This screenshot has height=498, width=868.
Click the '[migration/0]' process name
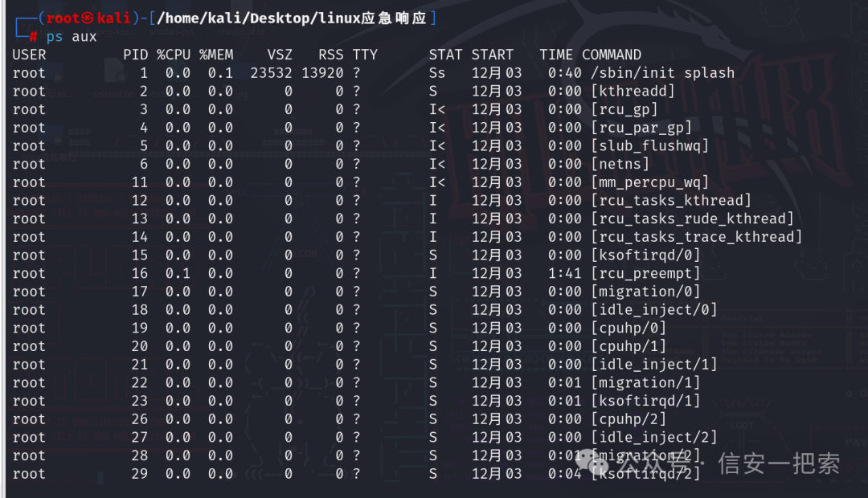coord(645,292)
